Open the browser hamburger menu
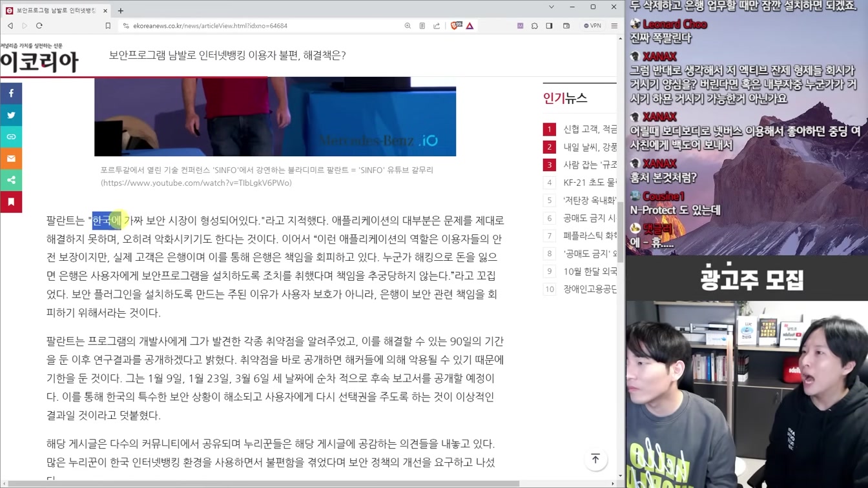 614,26
